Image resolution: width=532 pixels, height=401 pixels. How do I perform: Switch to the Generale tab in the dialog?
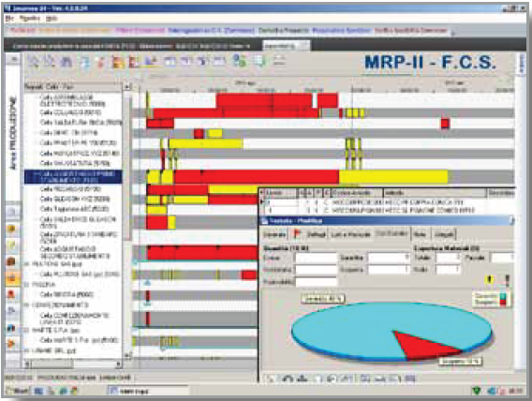pyautogui.click(x=274, y=234)
